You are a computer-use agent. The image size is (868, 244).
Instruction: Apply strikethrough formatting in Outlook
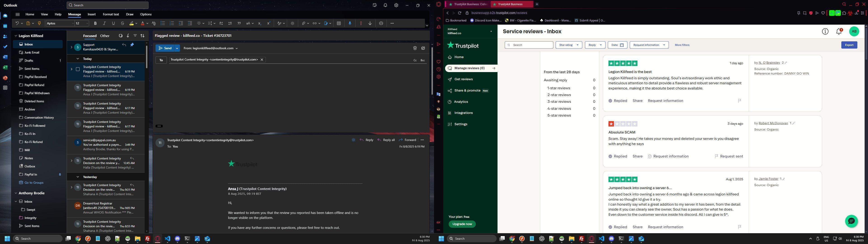(x=122, y=23)
